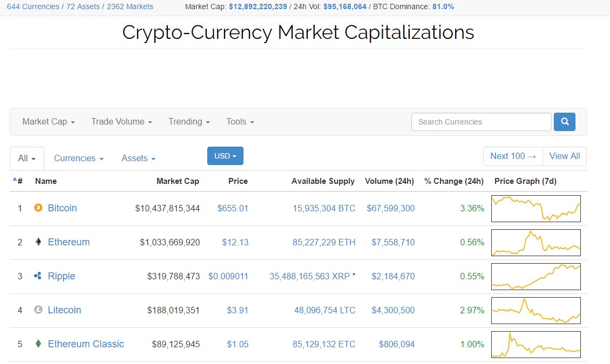Click Bitcoin market cap $10,437,815,344
Image resolution: width=610 pixels, height=364 pixels.
click(x=167, y=208)
